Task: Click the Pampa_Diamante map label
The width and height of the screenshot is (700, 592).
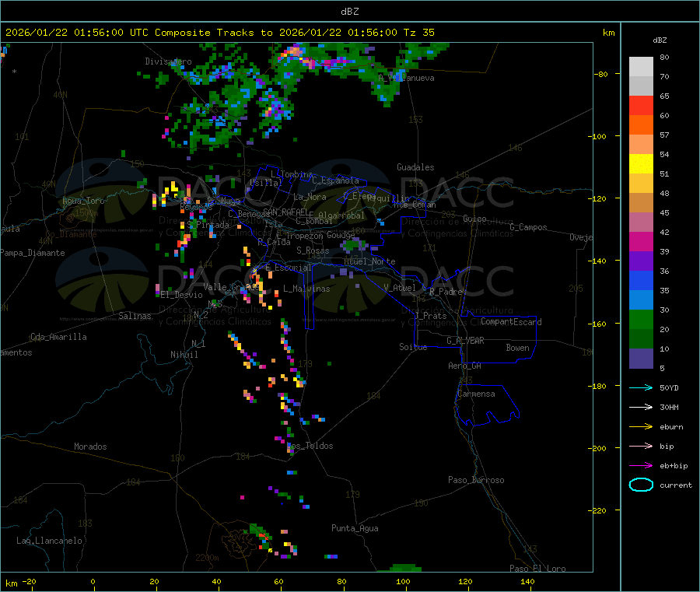Action: (33, 253)
